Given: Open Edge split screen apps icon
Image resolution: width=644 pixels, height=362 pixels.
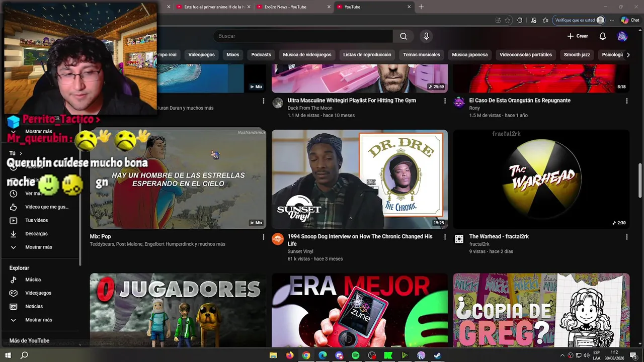Looking at the screenshot, I should (498, 20).
